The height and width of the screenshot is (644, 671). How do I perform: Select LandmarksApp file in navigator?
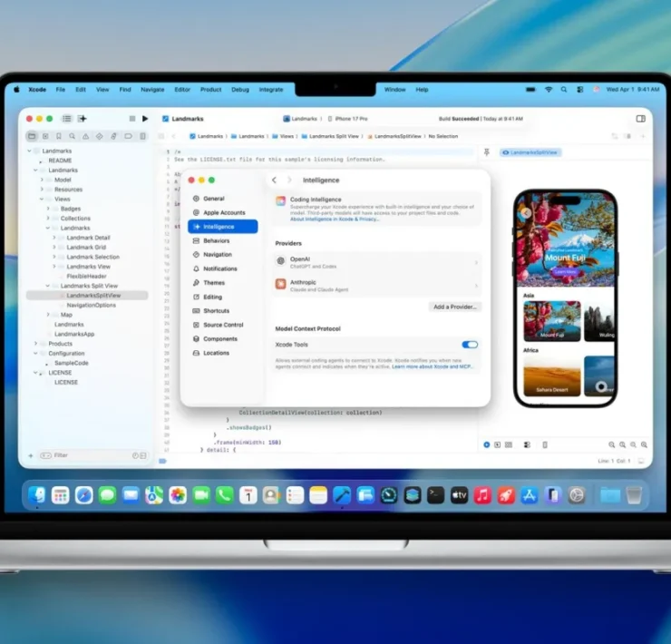tap(74, 334)
